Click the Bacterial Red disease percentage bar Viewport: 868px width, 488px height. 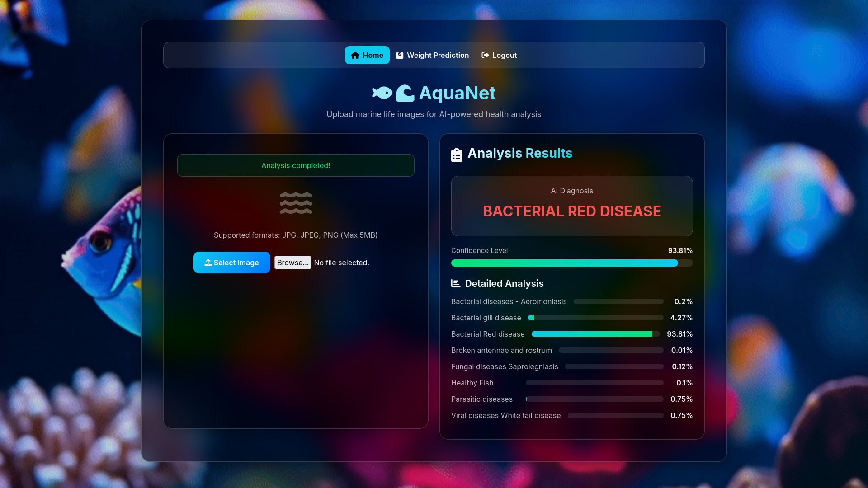tap(595, 334)
